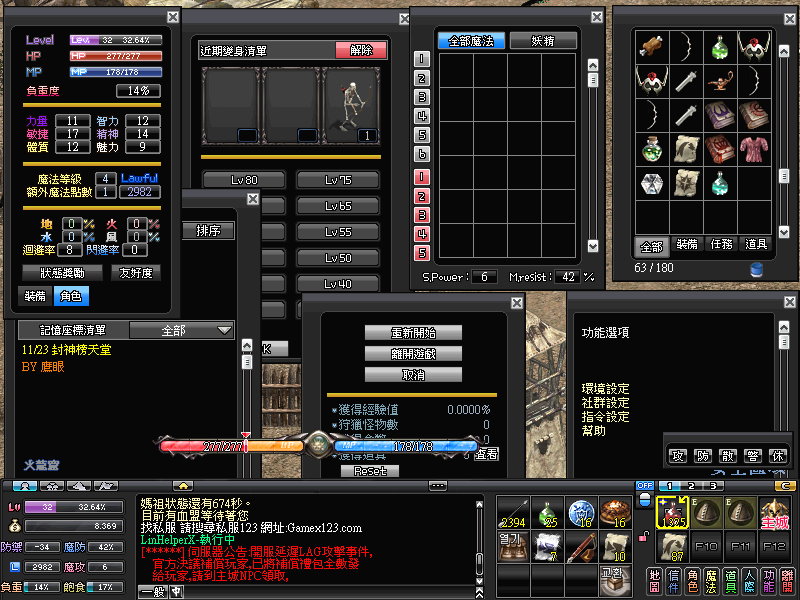This screenshot has width=800, height=600.
Task: Switch hotbar to page 2
Action: pyautogui.click(x=691, y=486)
